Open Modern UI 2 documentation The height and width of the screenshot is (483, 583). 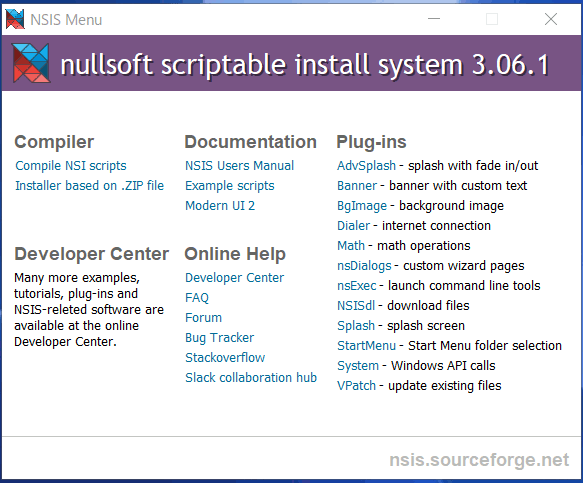click(220, 206)
